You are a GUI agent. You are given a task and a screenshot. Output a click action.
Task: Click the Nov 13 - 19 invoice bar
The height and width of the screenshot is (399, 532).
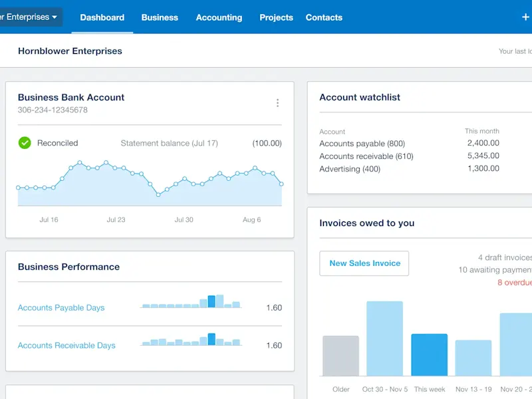click(473, 358)
